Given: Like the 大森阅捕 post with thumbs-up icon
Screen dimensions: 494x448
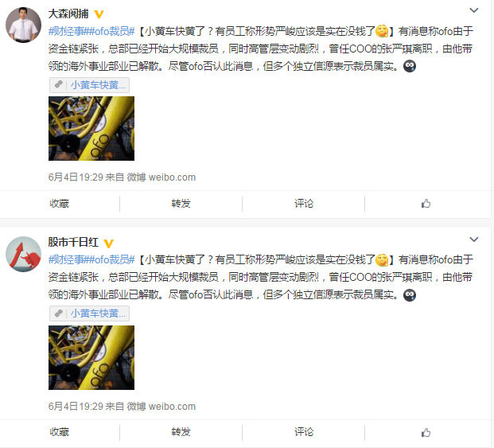Looking at the screenshot, I should [x=426, y=204].
